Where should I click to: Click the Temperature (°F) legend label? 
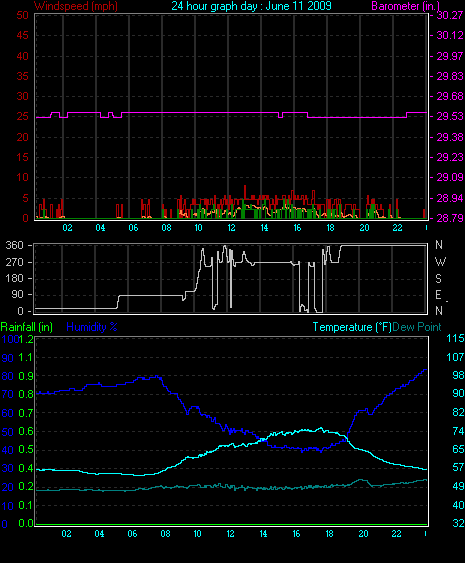(352, 327)
